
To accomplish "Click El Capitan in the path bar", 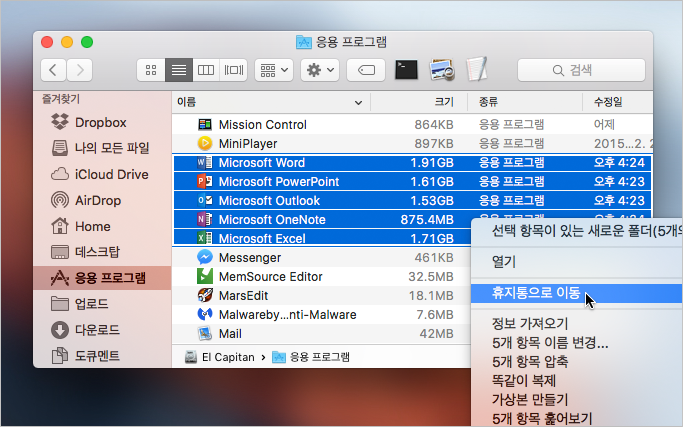I will [x=220, y=357].
